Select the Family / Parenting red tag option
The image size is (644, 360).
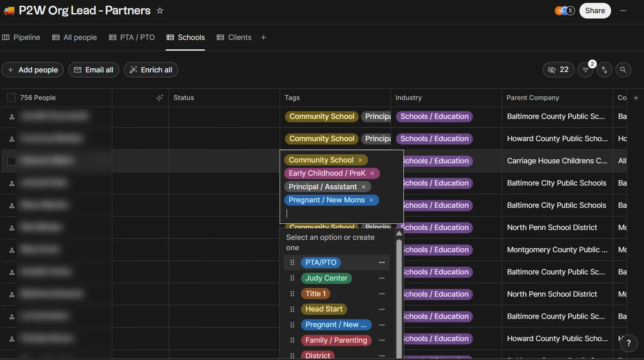336,340
